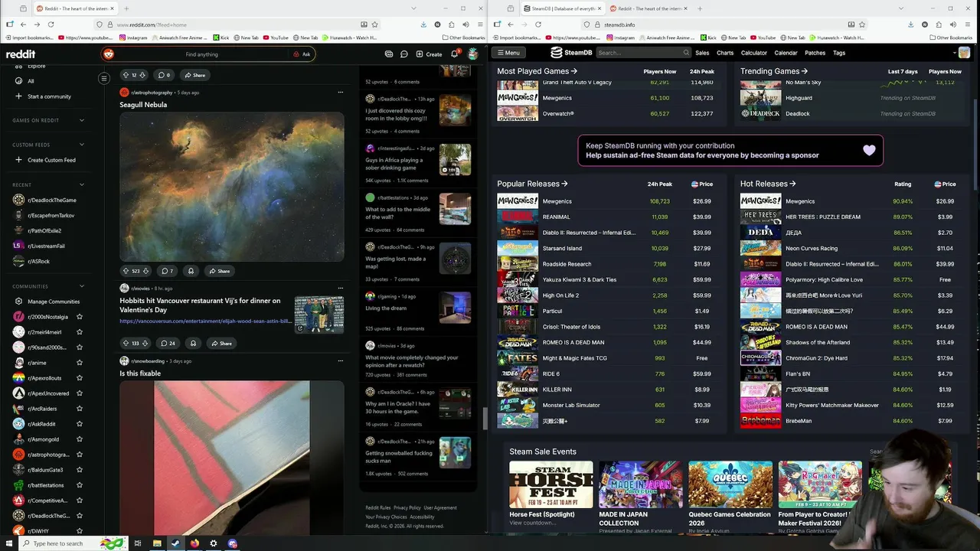Open Task View on the taskbar
This screenshot has height=551, width=980.
pyautogui.click(x=138, y=543)
